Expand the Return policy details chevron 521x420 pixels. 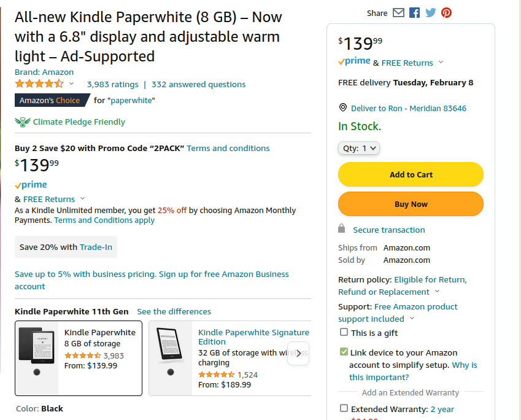(x=437, y=292)
